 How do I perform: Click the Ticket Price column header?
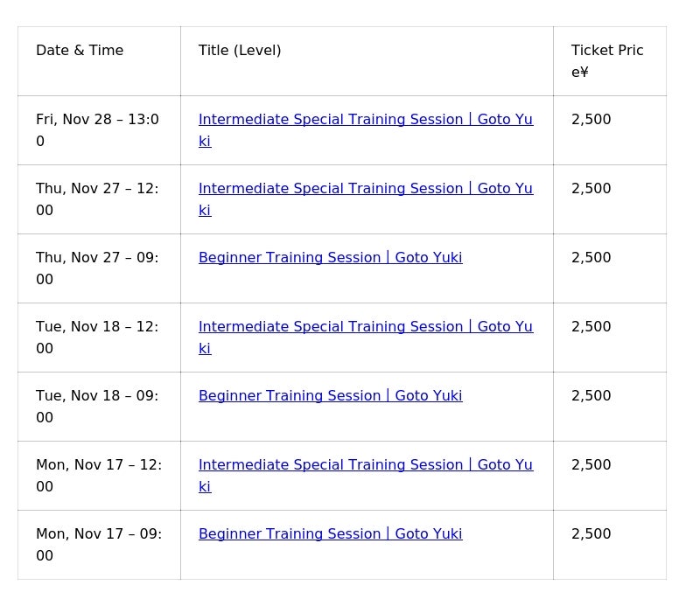coord(606,60)
